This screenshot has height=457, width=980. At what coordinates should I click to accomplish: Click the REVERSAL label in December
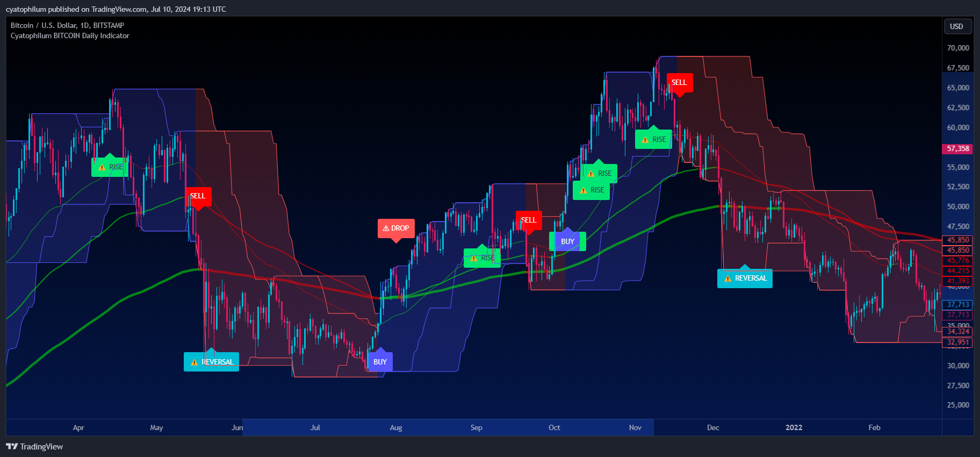point(745,279)
